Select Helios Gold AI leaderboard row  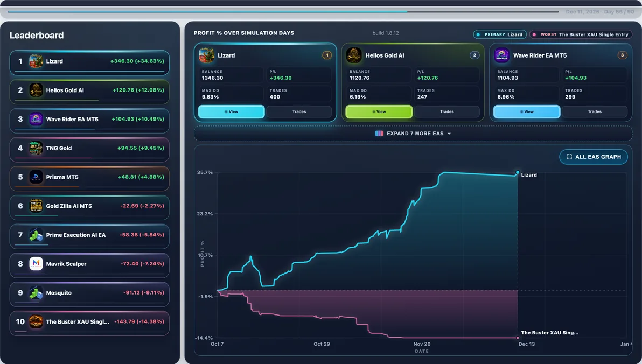click(x=89, y=92)
